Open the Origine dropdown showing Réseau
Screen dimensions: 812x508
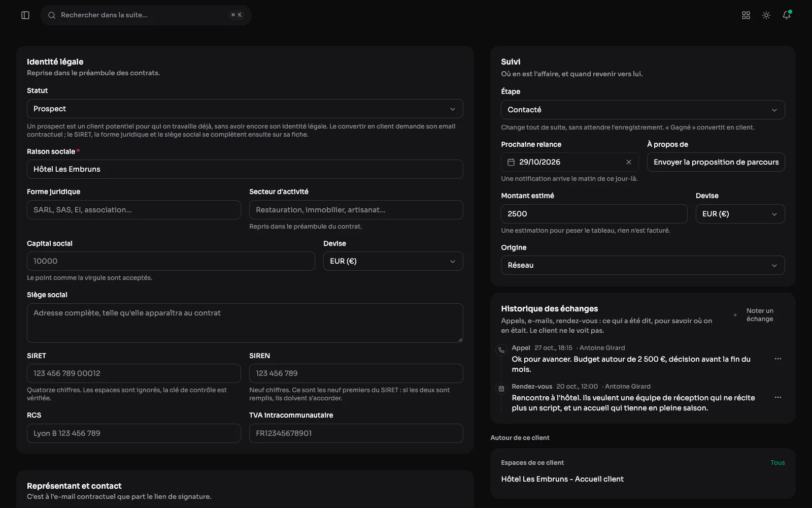643,265
